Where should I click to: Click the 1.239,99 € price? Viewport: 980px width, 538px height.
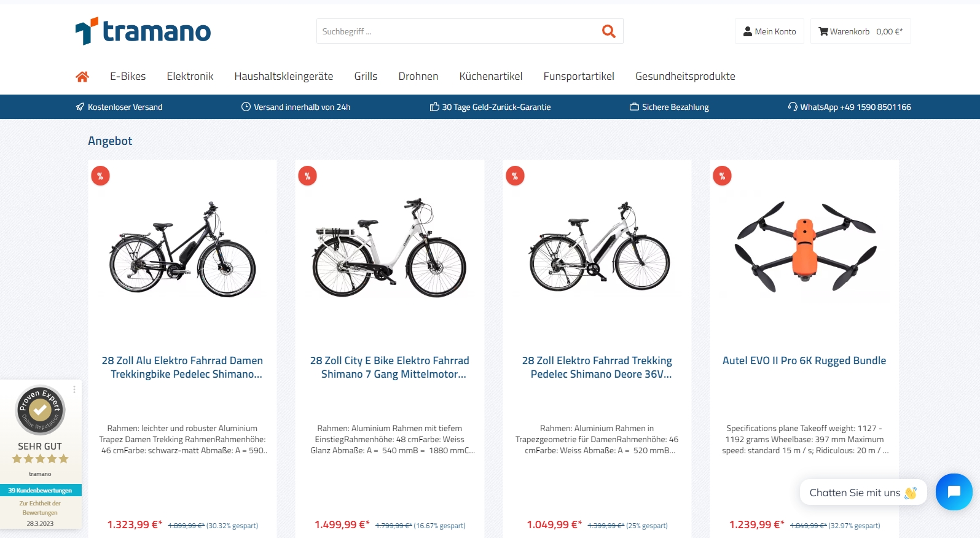(756, 524)
